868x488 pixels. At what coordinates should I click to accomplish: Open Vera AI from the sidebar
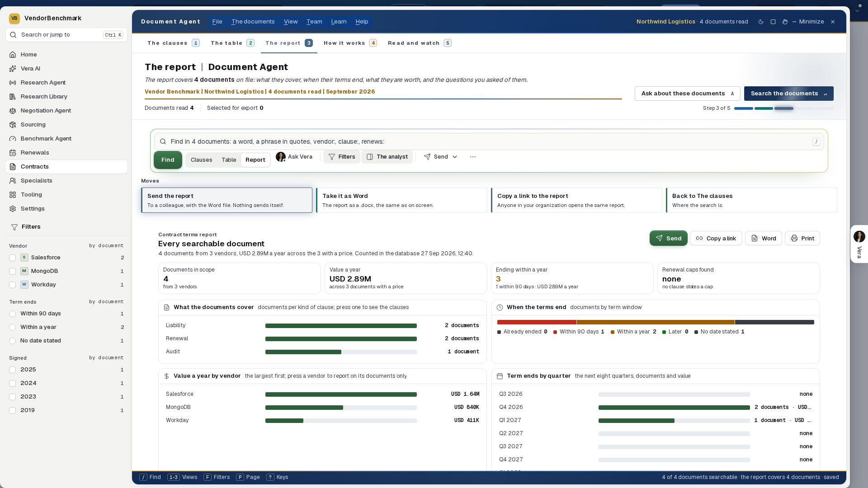pos(66,68)
